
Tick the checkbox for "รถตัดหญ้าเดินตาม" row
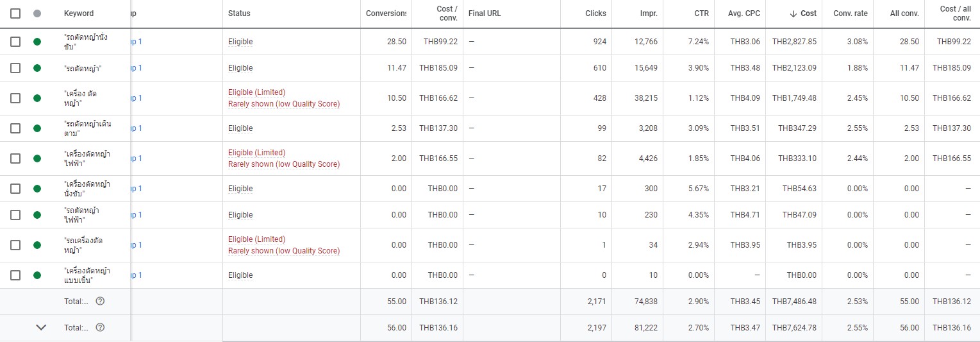pyautogui.click(x=15, y=128)
